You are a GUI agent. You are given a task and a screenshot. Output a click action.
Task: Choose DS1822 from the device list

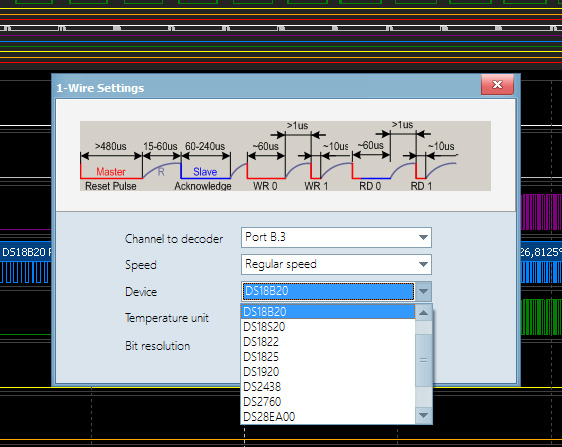click(x=328, y=342)
